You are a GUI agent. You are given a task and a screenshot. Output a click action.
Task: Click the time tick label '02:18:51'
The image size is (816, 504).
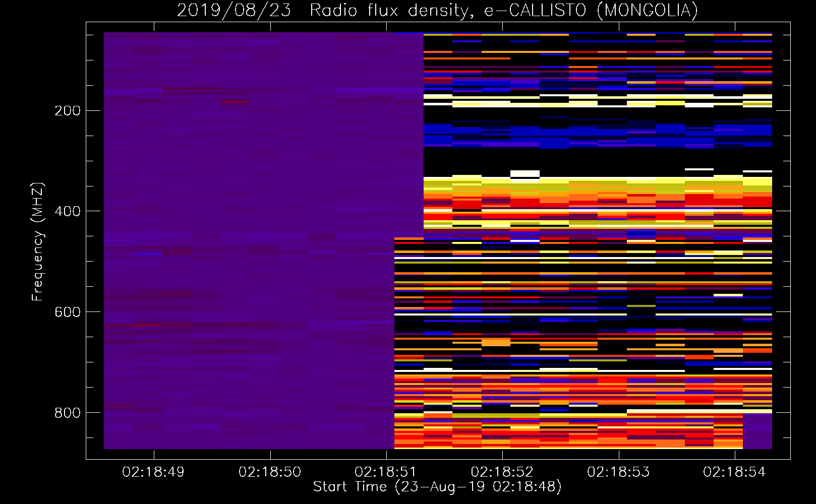pos(386,472)
